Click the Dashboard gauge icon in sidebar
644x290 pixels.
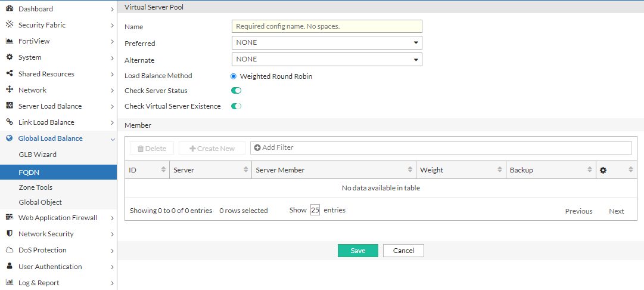(x=10, y=9)
